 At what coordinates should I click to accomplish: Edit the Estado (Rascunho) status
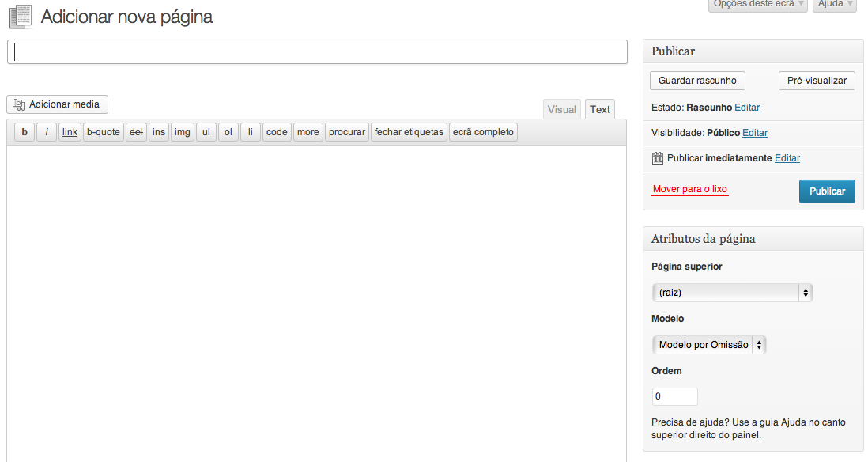pos(747,108)
